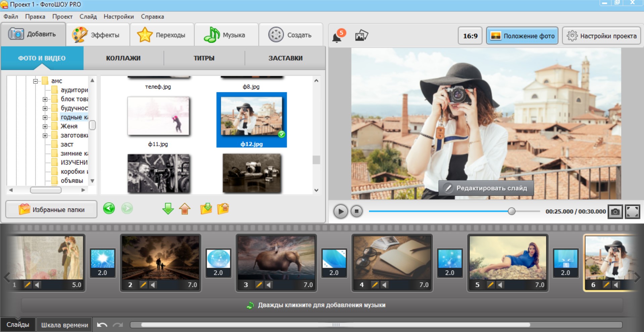This screenshot has height=332, width=644.
Task: Open sound settings on slide 3
Action: 269,285
